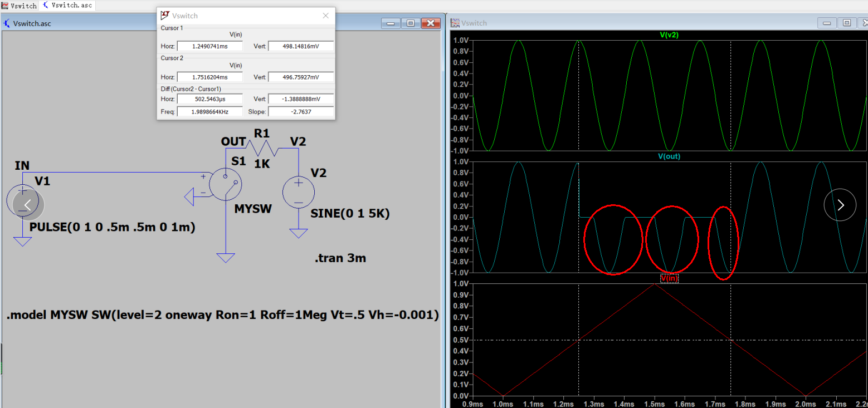Click the waveform icon in Vswitch plot titlebar
The height and width of the screenshot is (408, 868).
[455, 23]
